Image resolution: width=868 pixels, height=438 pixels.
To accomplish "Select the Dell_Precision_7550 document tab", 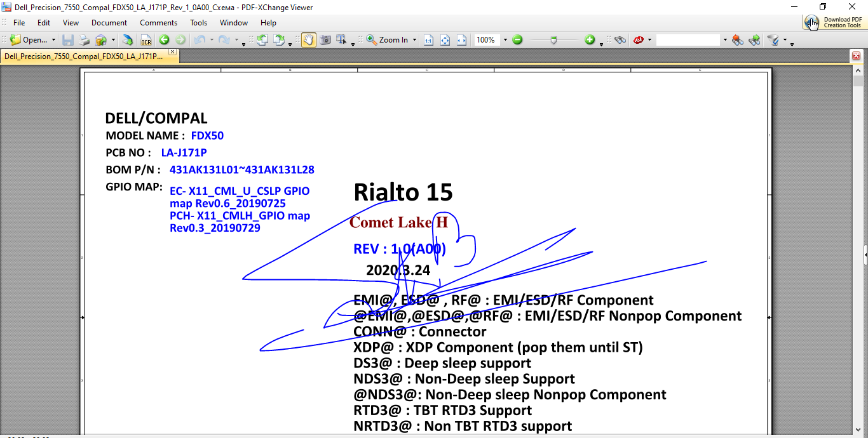I will (83, 56).
